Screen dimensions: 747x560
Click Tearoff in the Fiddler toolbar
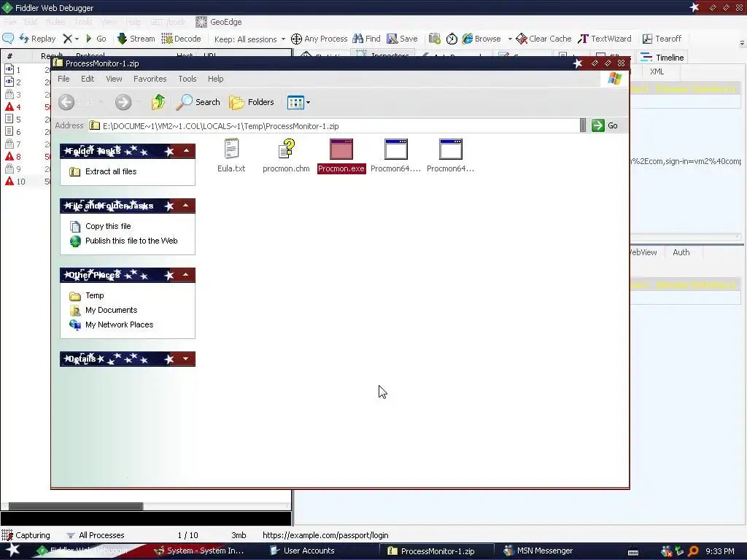pos(662,39)
